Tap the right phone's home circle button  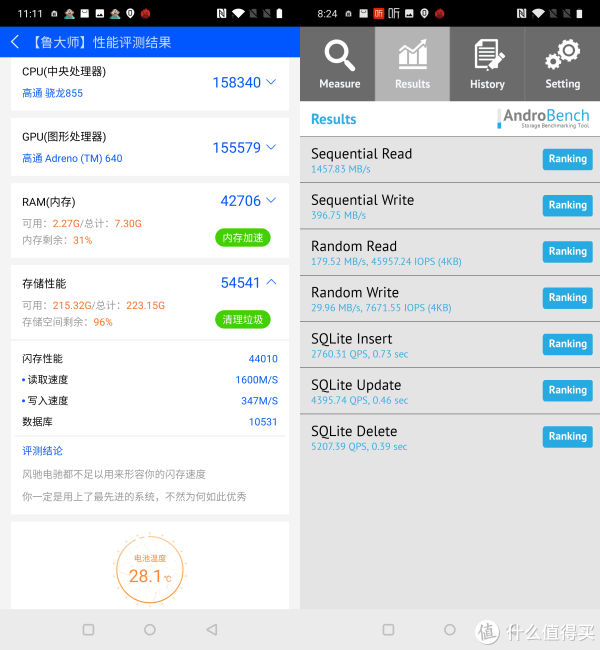tap(449, 630)
